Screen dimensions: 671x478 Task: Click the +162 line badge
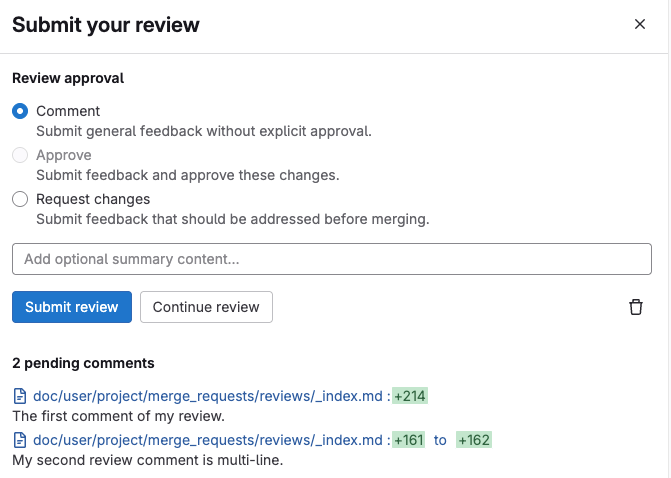(474, 440)
